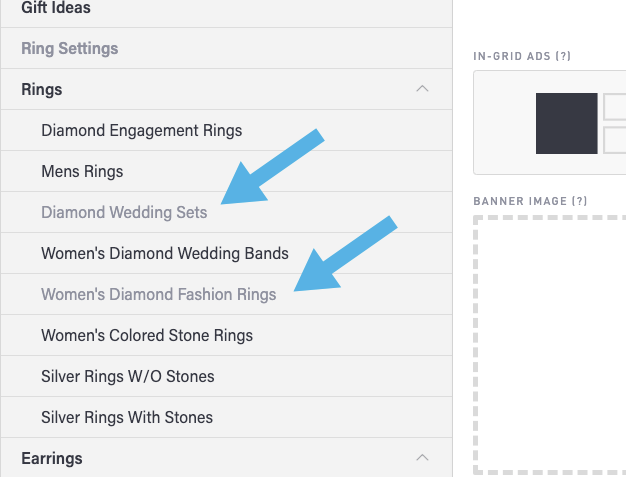
Task: Click the Rings category label
Action: (x=42, y=89)
